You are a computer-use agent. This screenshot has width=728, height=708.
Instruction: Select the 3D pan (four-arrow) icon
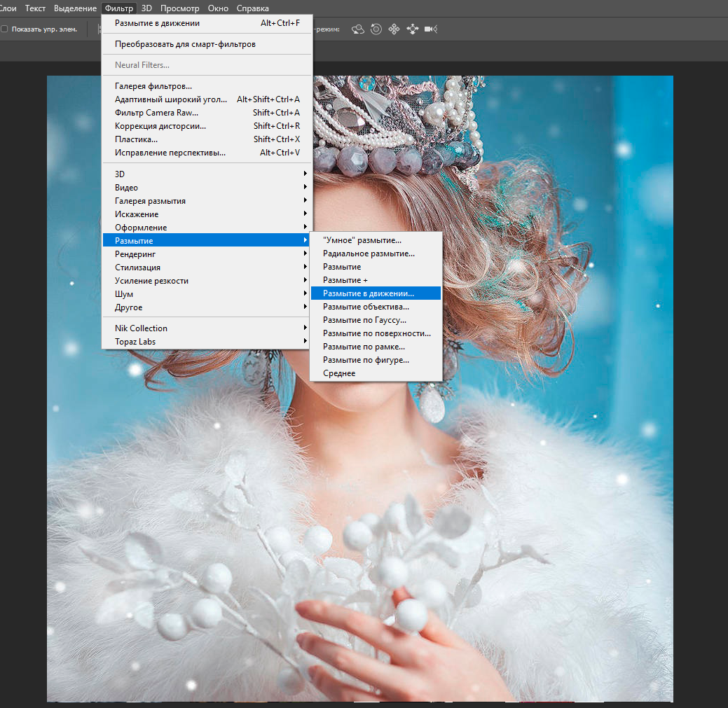point(394,29)
